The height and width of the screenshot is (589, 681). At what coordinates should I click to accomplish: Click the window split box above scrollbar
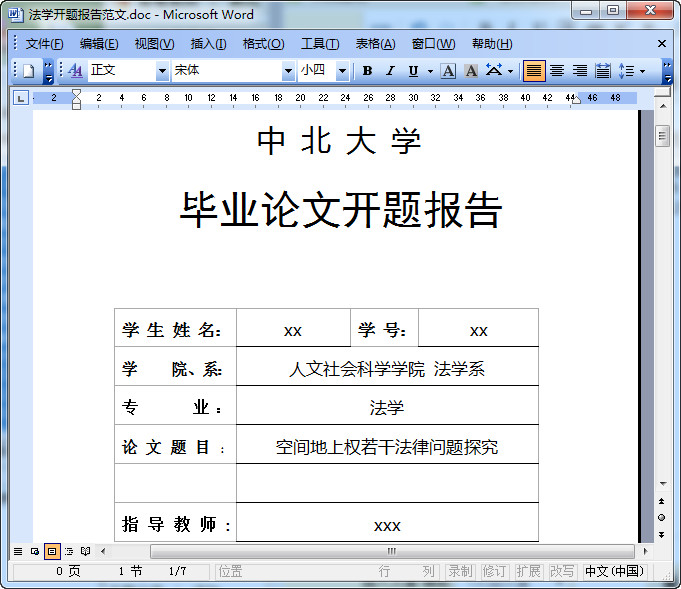tap(662, 93)
